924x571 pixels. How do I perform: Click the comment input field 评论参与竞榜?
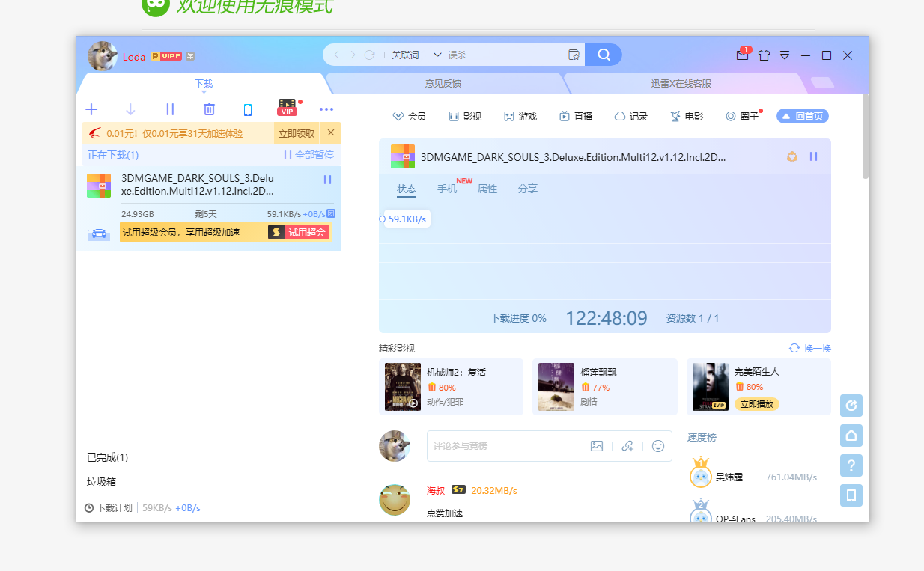coord(509,446)
